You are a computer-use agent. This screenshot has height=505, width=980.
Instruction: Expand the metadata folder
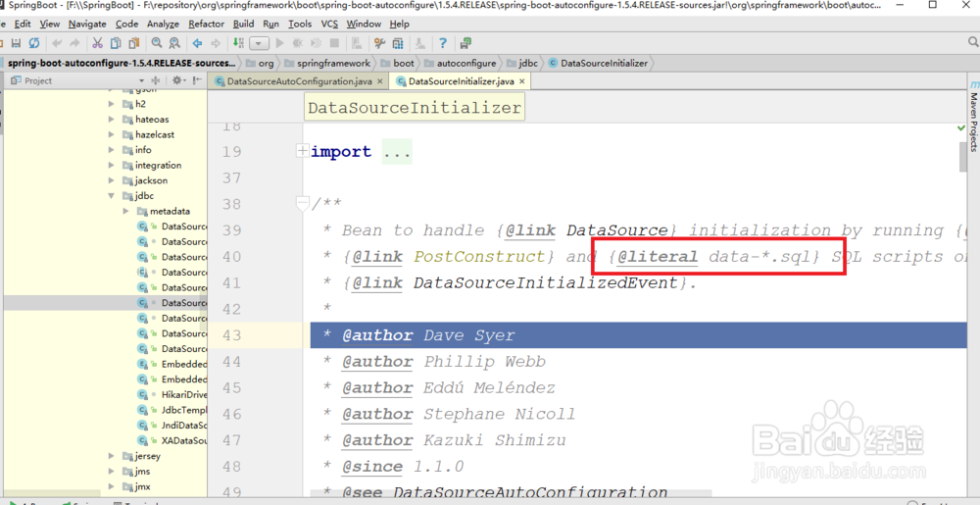(x=126, y=211)
